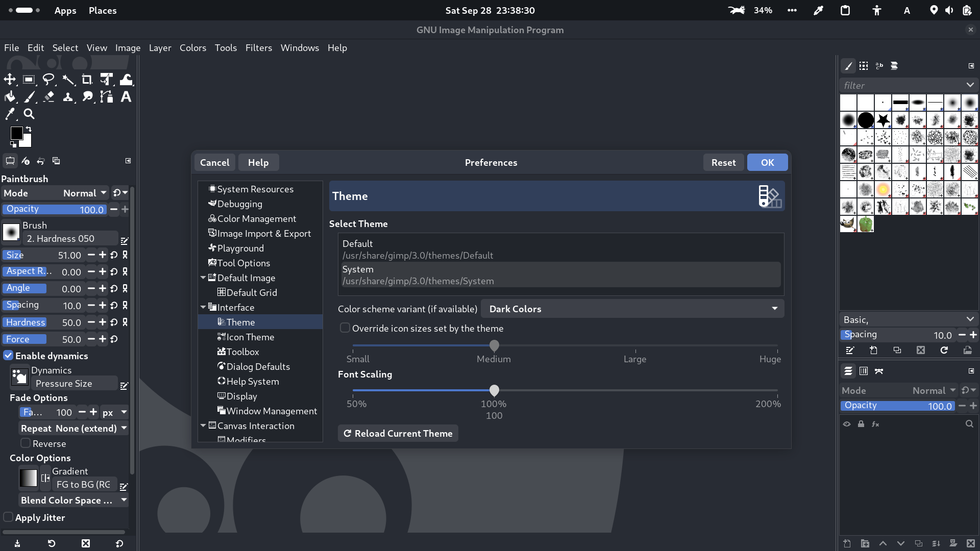
Task: Select the Eraser tool
Action: (48, 97)
